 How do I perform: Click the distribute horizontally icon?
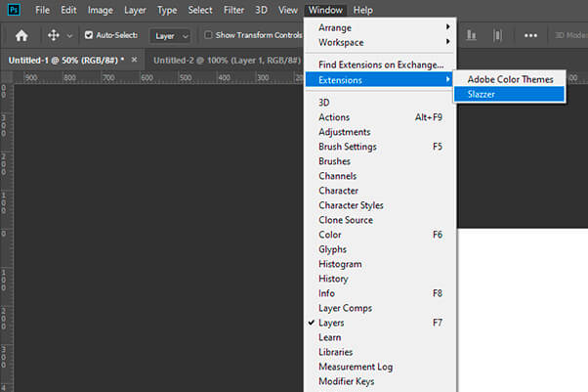click(497, 35)
